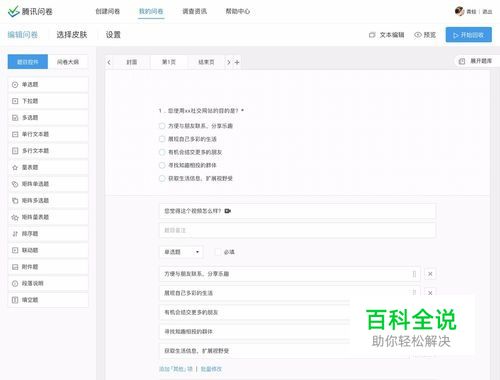500x380 pixels.
Task: Open the user avatar profile
Action: click(x=459, y=11)
